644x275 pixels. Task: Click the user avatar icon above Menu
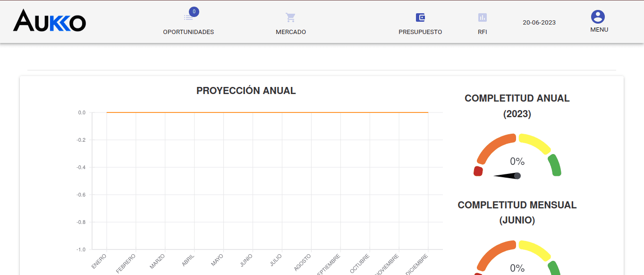point(598,17)
